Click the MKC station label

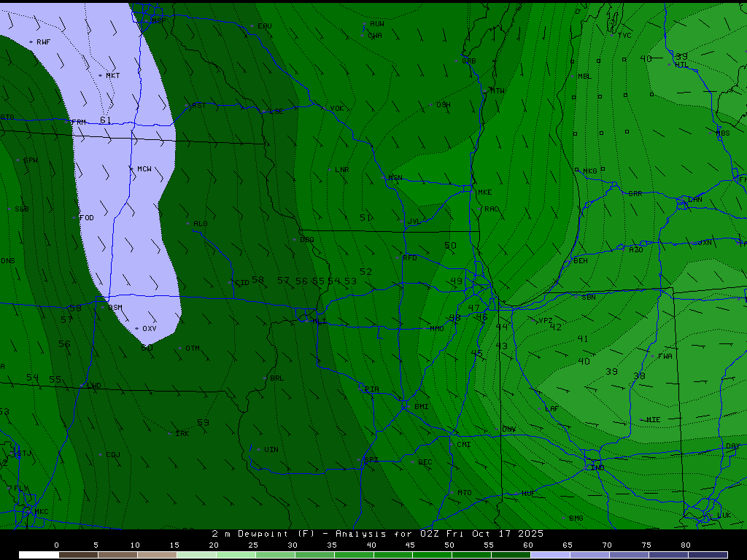(42, 511)
